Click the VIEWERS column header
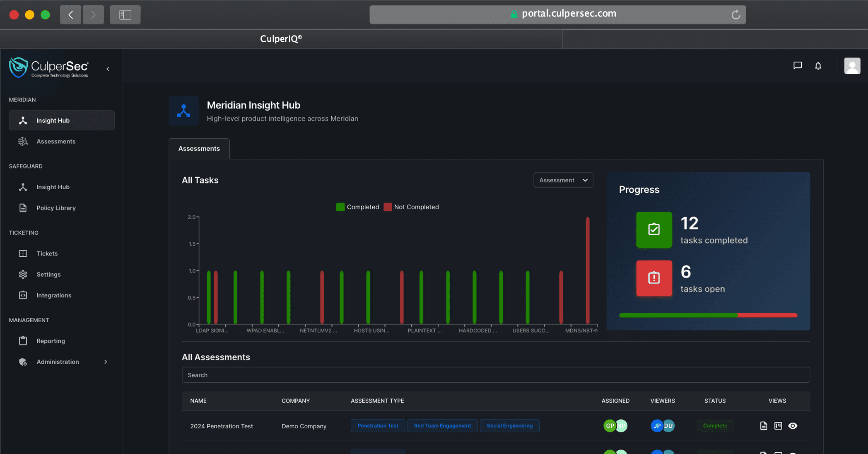This screenshot has width=868, height=454. point(663,401)
